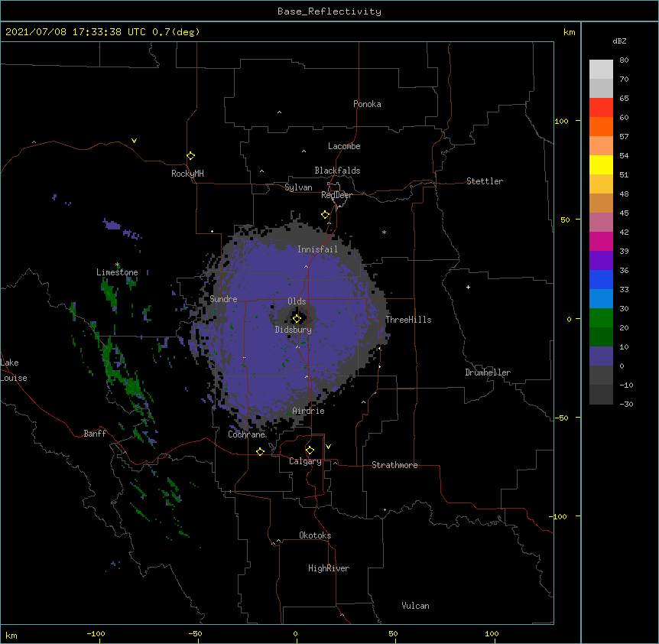This screenshot has width=659, height=644.
Task: Click the -100 tick label on horizontal axis
Action: coord(96,633)
